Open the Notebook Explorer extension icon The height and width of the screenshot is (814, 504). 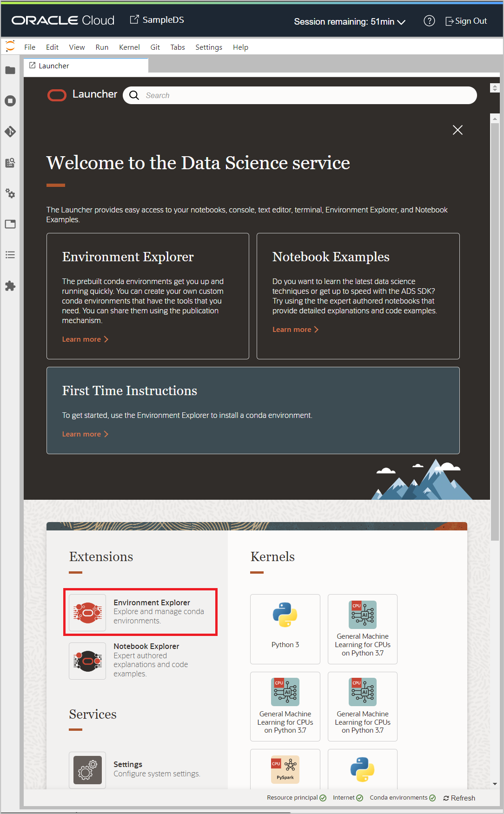coord(87,661)
